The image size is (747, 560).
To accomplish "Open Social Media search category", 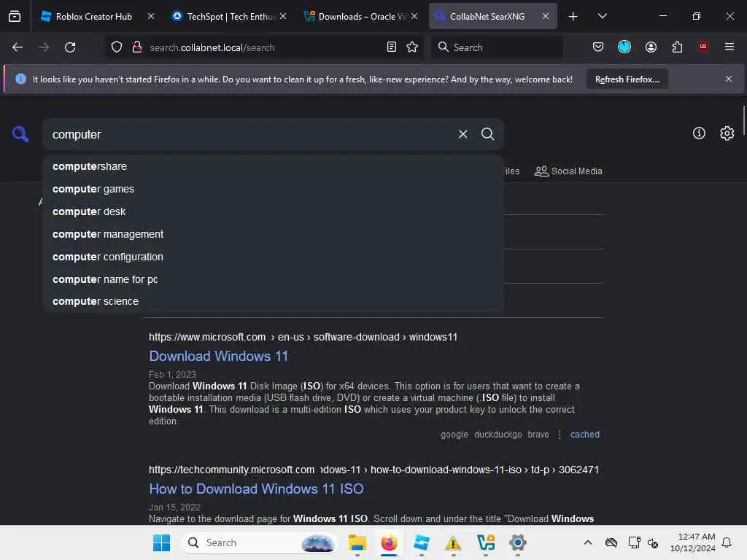I will tap(568, 171).
